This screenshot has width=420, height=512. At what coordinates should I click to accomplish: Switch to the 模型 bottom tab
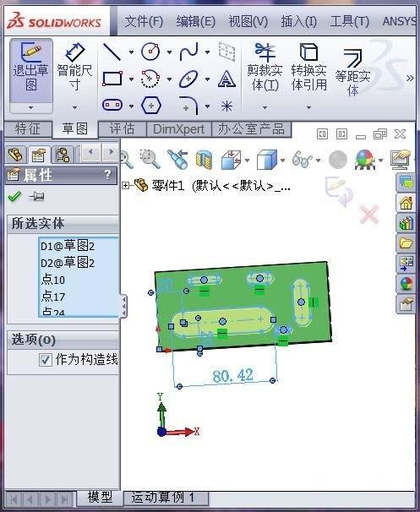(100, 498)
